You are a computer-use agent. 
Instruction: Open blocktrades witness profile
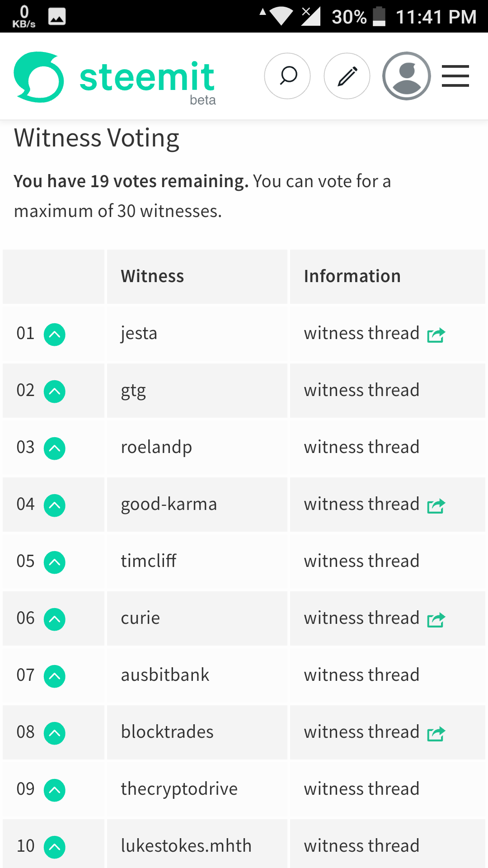[x=167, y=732]
